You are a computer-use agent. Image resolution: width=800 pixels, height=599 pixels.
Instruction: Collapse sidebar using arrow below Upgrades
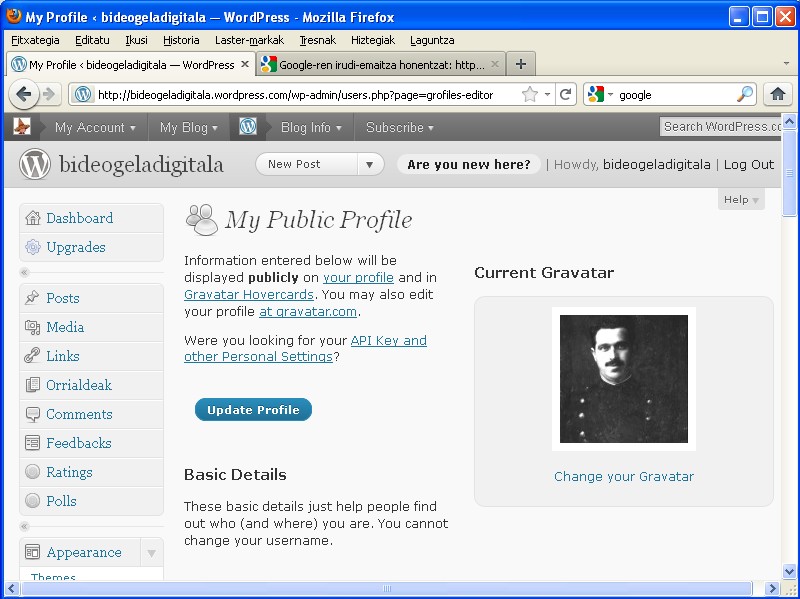(24, 272)
